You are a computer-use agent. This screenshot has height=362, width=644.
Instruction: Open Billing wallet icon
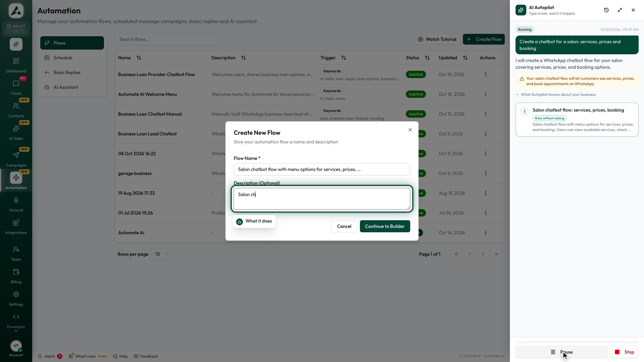pos(16,272)
